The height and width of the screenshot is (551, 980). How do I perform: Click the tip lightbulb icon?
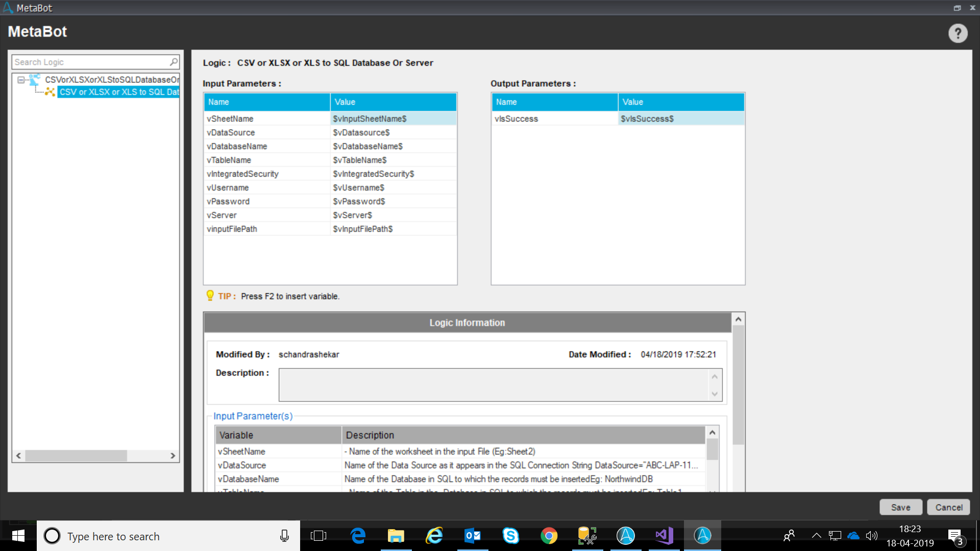(210, 296)
